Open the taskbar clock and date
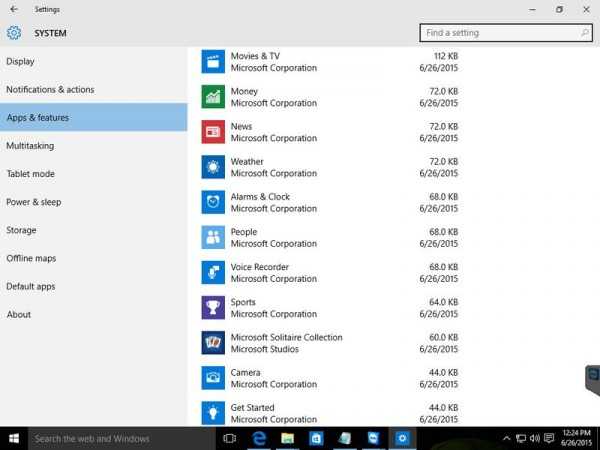 click(x=576, y=438)
